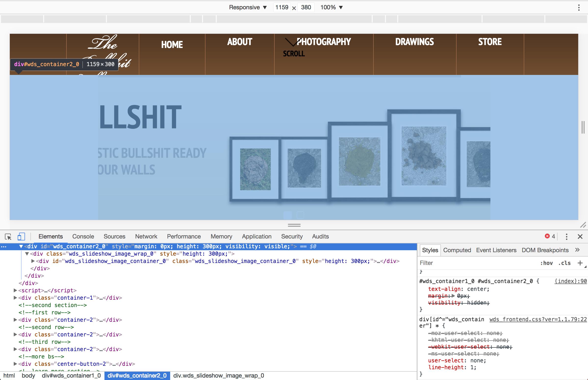588x380 pixels.
Task: Click the red error count indicator
Action: pyautogui.click(x=550, y=236)
